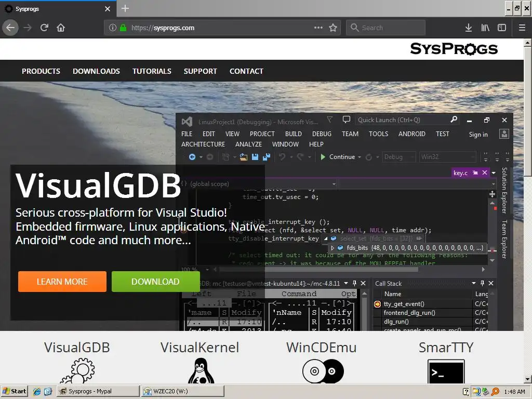This screenshot has width=532, height=399.
Task: Click the tray help question icon
Action: (x=465, y=392)
